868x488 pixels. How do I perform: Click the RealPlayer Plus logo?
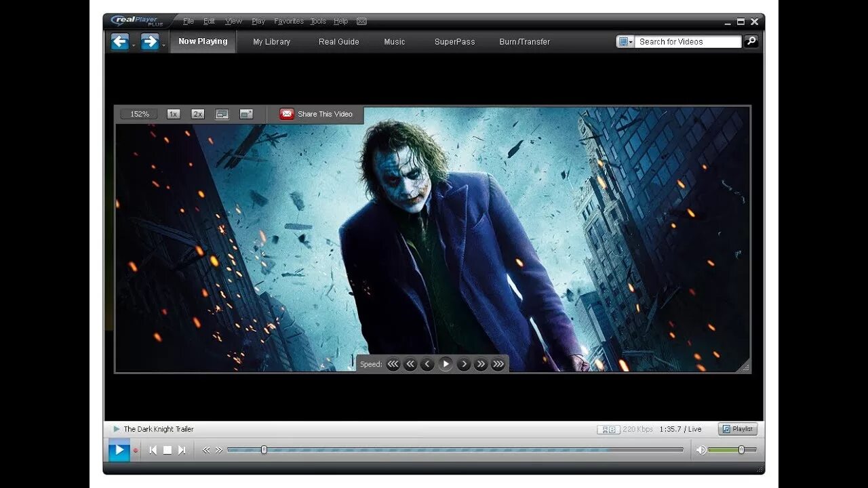click(x=136, y=21)
